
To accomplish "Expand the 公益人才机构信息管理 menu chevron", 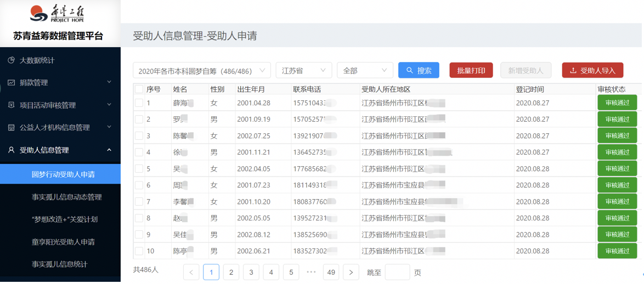I will [109, 128].
